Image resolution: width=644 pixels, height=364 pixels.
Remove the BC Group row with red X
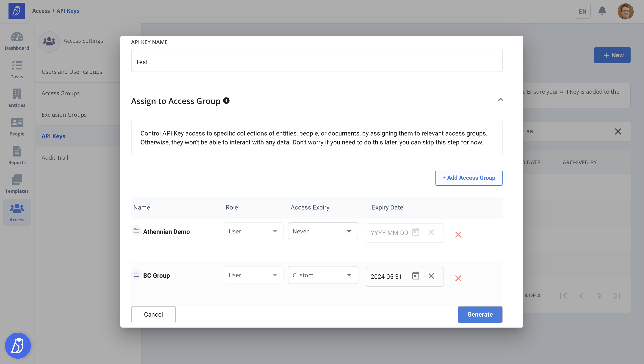[458, 278]
